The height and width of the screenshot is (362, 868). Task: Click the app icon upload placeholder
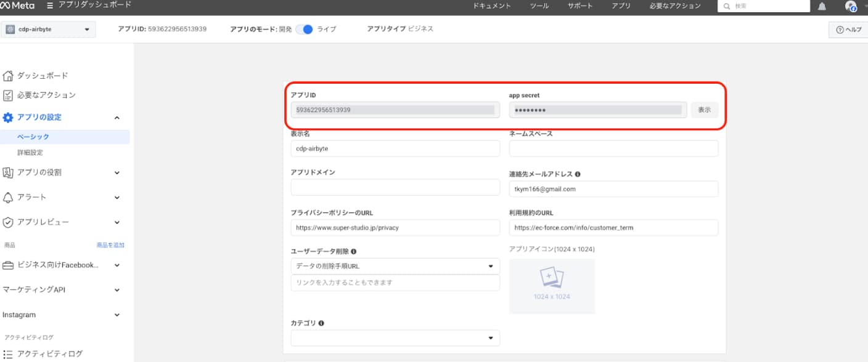pos(552,286)
